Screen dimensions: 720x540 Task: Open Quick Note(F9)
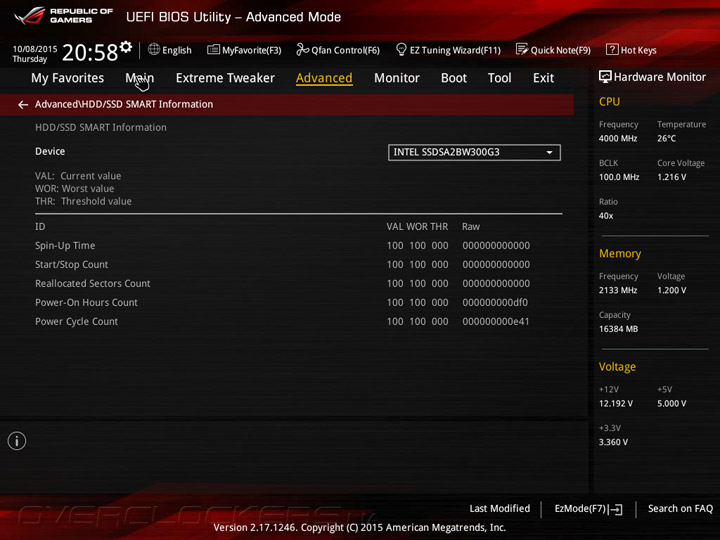553,50
